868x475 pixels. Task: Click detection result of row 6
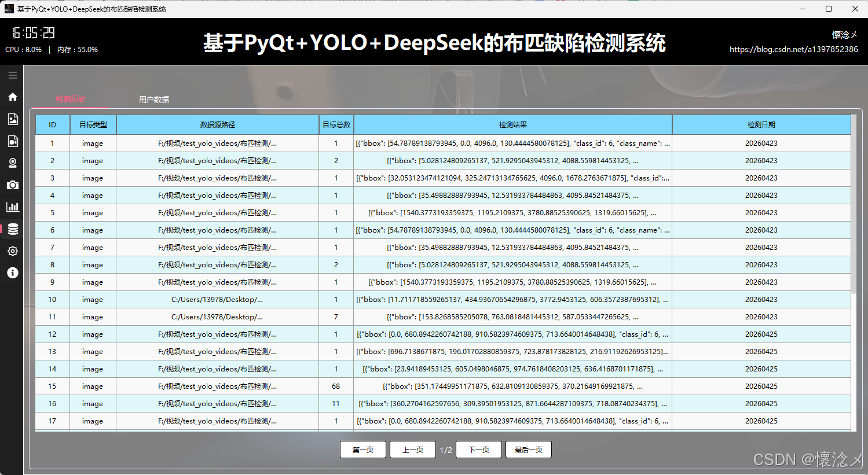pyautogui.click(x=513, y=230)
